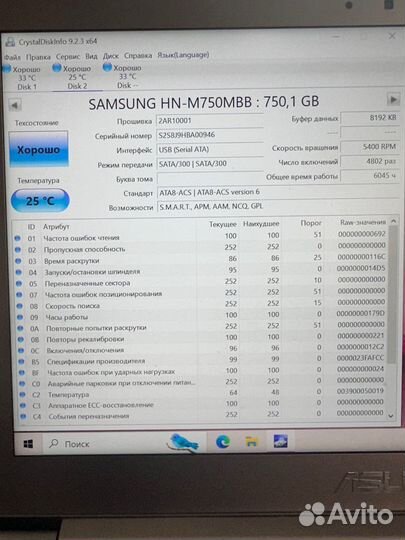This screenshot has height=540, width=405.
Task: Click standard field ATA8-ACS version 6
Action: tap(277, 192)
